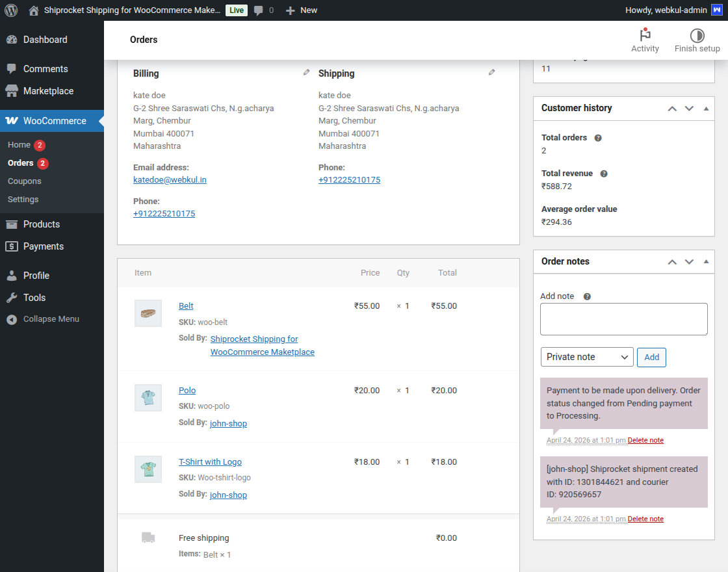
Task: Edit shipping address with pencil icon
Action: tap(491, 72)
